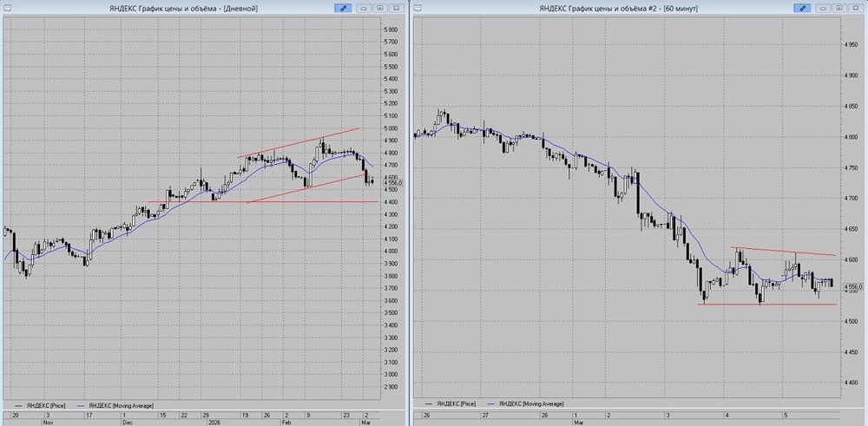Viewport: 868px width, 426px height.
Task: Select the lower rising red channel line on the daily chart
Action: coord(306,188)
